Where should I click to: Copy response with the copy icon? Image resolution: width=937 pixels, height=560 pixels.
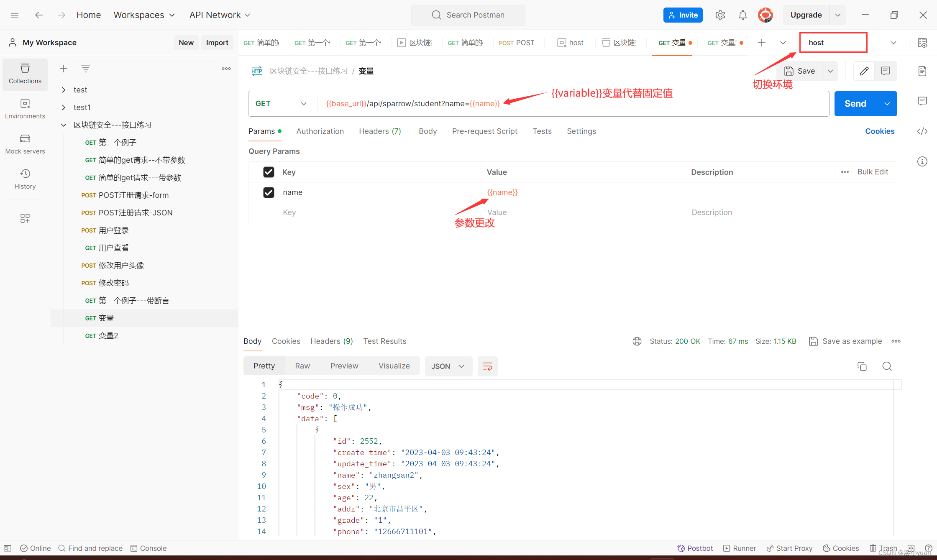tap(862, 366)
